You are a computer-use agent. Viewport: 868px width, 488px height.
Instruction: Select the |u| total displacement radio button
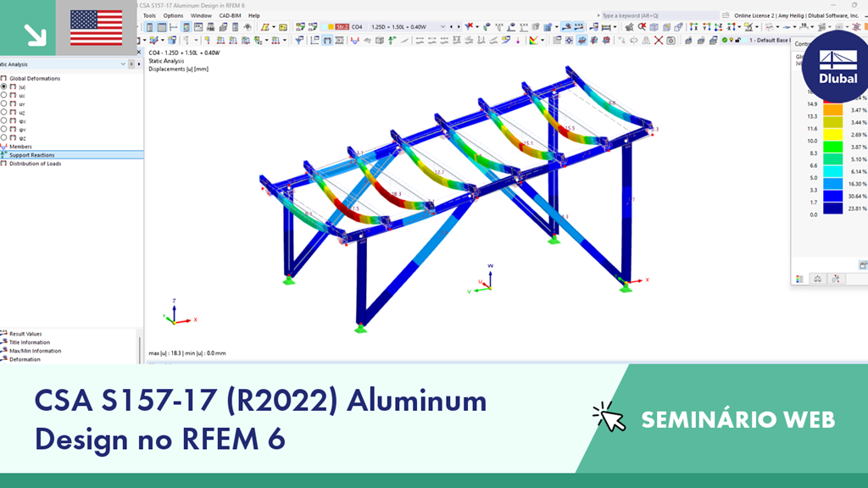(4, 87)
